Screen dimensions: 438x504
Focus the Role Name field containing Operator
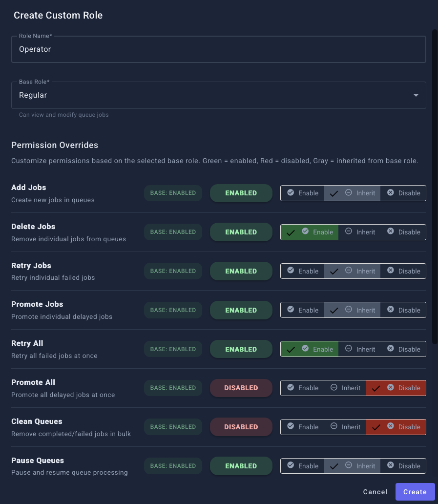(x=219, y=49)
